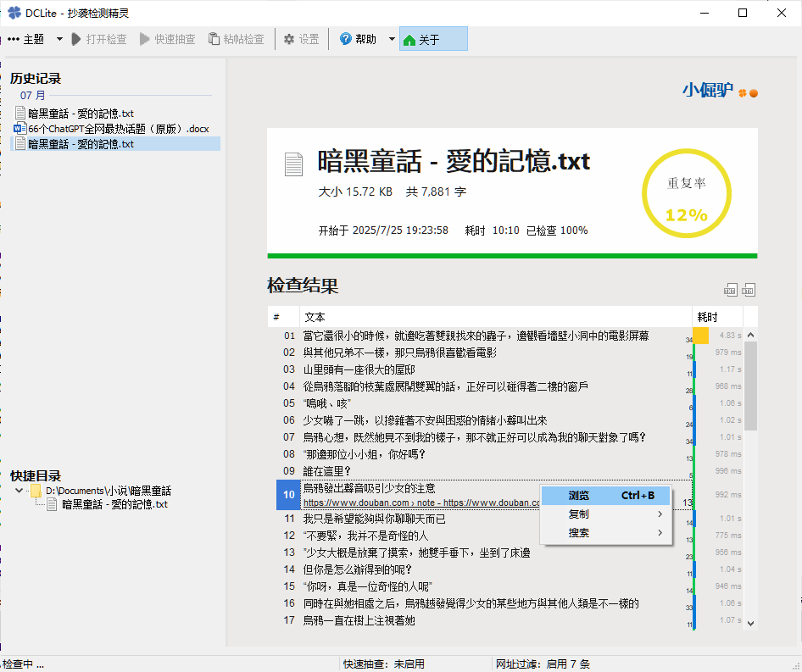Click the 重复率 12% circle indicator
The width and height of the screenshot is (802, 672).
pos(687,193)
